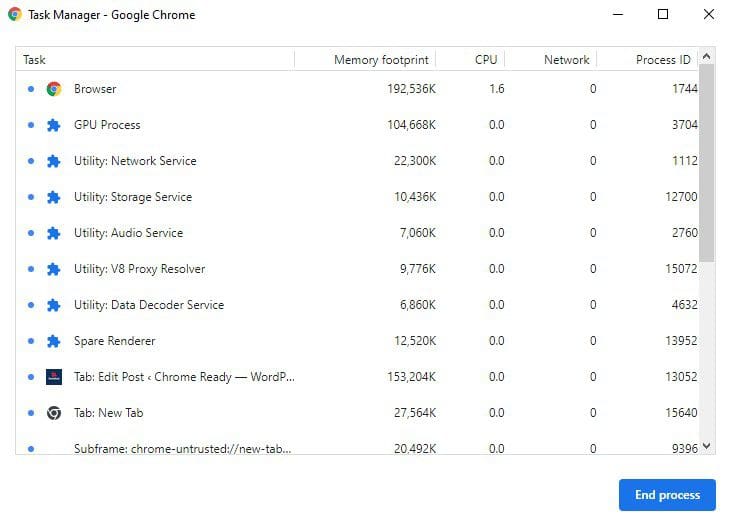Sort by Memory footprint column header
The image size is (730, 525).
click(x=365, y=60)
